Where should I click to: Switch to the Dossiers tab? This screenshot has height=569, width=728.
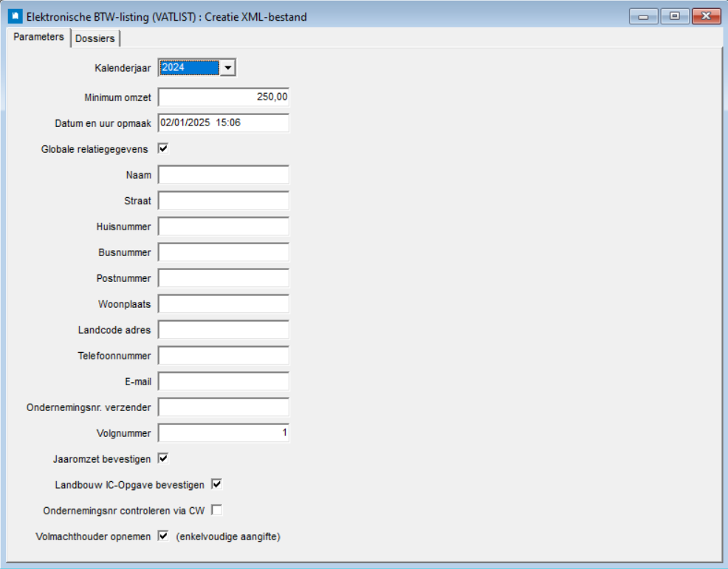click(x=95, y=39)
